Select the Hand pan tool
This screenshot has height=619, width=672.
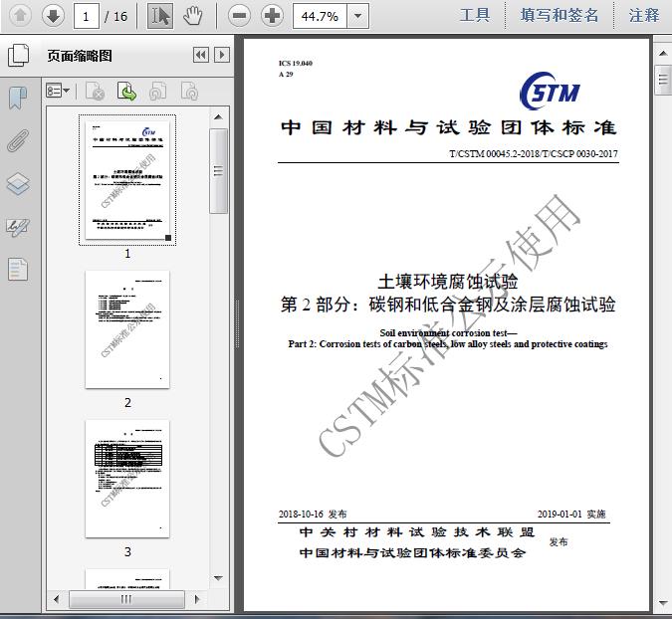click(193, 15)
